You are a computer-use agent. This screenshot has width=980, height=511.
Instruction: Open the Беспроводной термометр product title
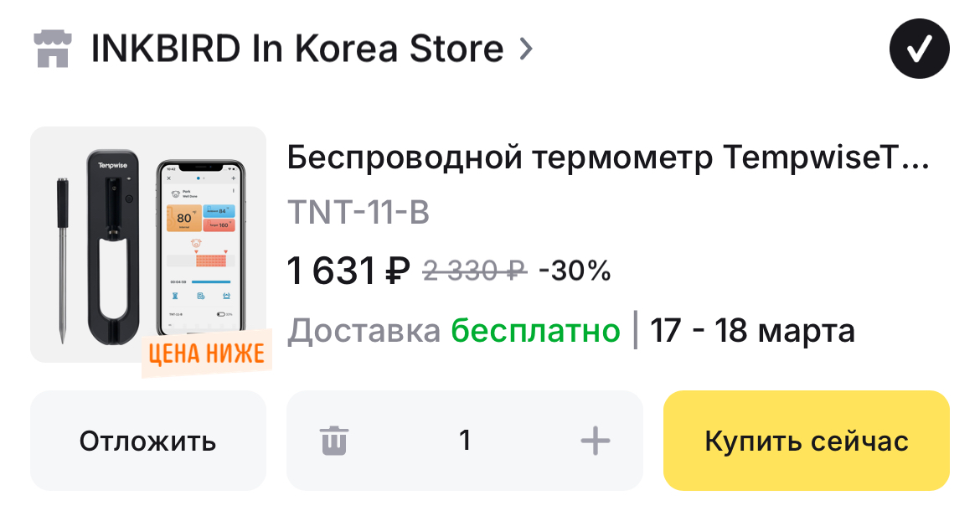point(608,157)
